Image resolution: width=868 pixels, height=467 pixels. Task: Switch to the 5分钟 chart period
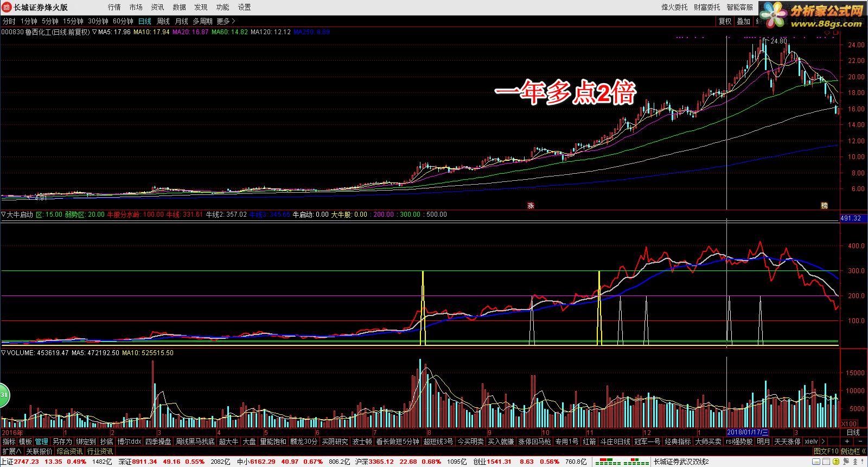(50, 21)
